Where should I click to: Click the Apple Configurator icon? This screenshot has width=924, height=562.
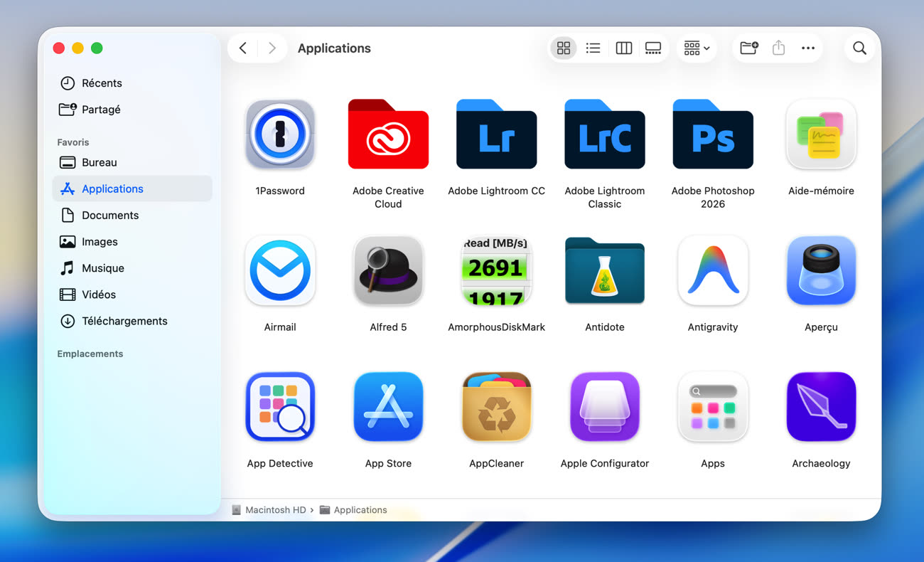click(x=605, y=407)
